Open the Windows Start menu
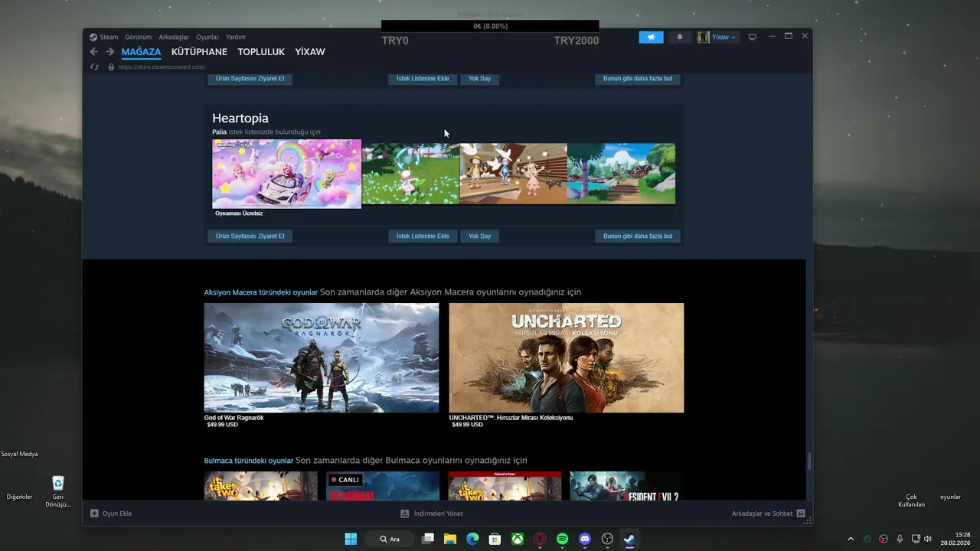 coord(351,539)
